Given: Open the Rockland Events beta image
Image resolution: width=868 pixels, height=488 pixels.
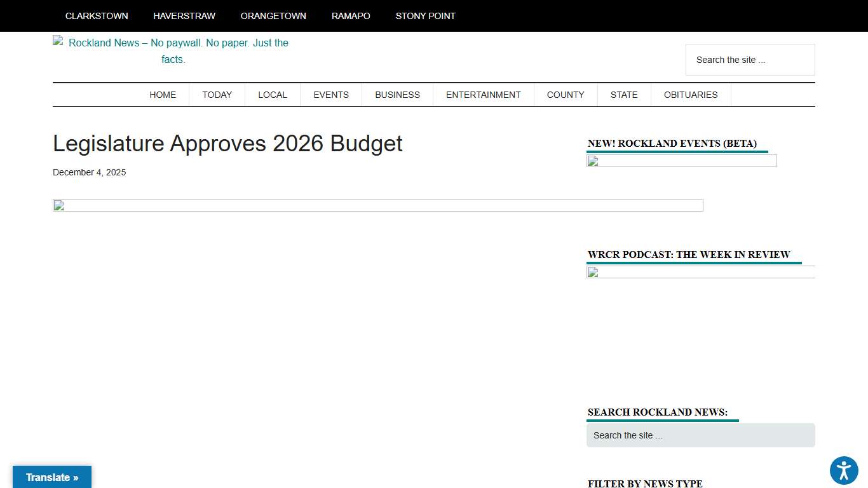Looking at the screenshot, I should [x=681, y=161].
